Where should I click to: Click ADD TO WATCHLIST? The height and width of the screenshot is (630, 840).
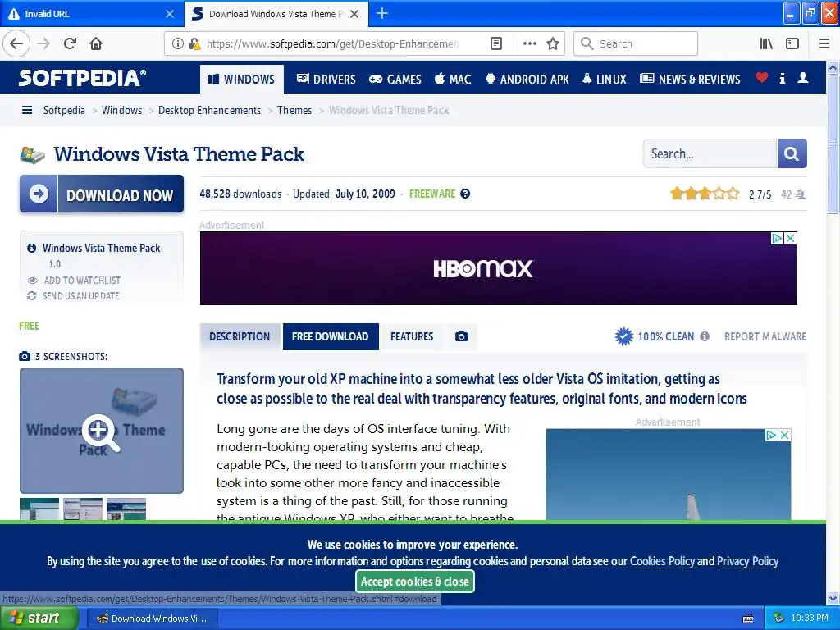[x=83, y=281]
